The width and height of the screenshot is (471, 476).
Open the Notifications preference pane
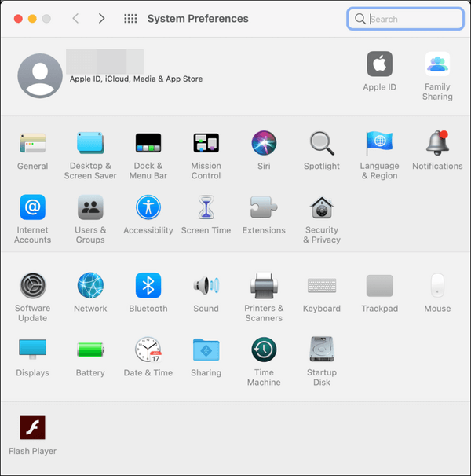pos(437,144)
